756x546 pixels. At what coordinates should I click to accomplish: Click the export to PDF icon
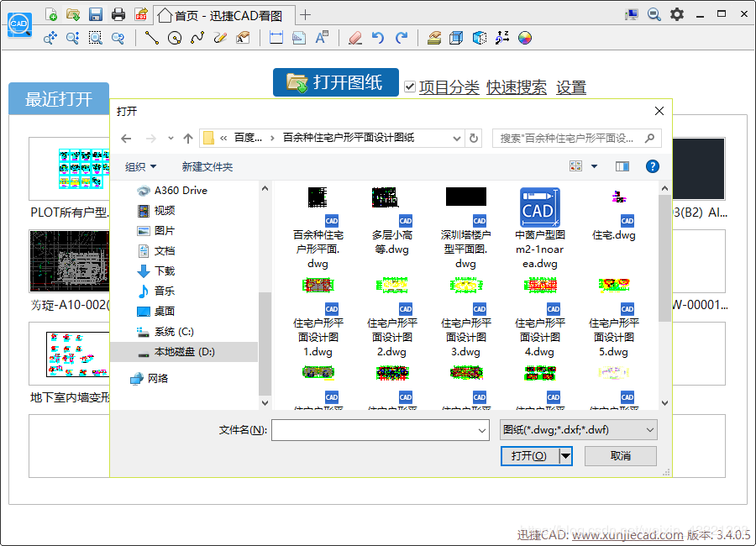[x=141, y=14]
